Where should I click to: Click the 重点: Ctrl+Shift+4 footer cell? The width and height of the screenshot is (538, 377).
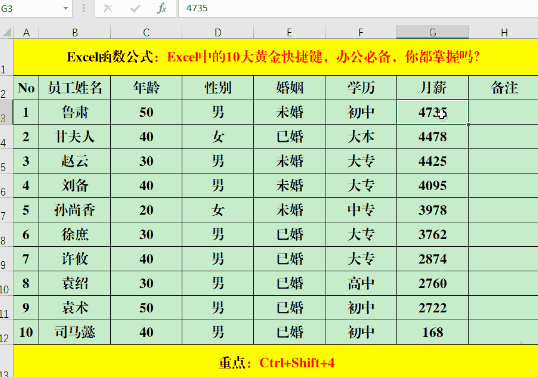click(x=276, y=361)
